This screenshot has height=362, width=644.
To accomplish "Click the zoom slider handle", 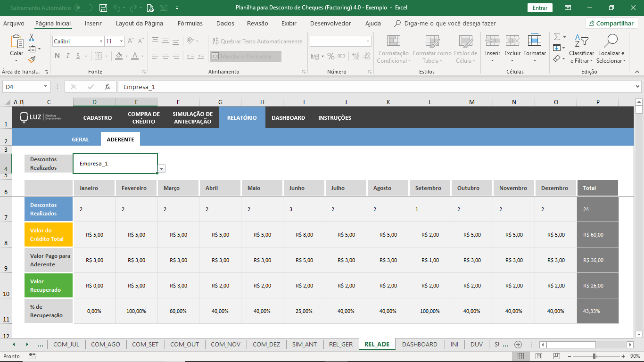I will click(594, 356).
